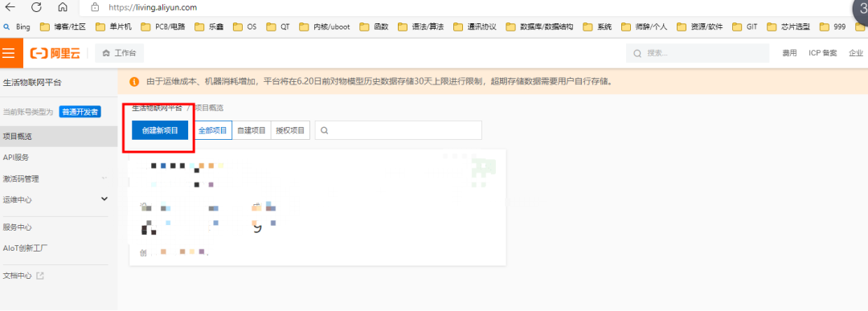Open the QT bookmark folder
This screenshot has height=311, width=868.
[278, 27]
